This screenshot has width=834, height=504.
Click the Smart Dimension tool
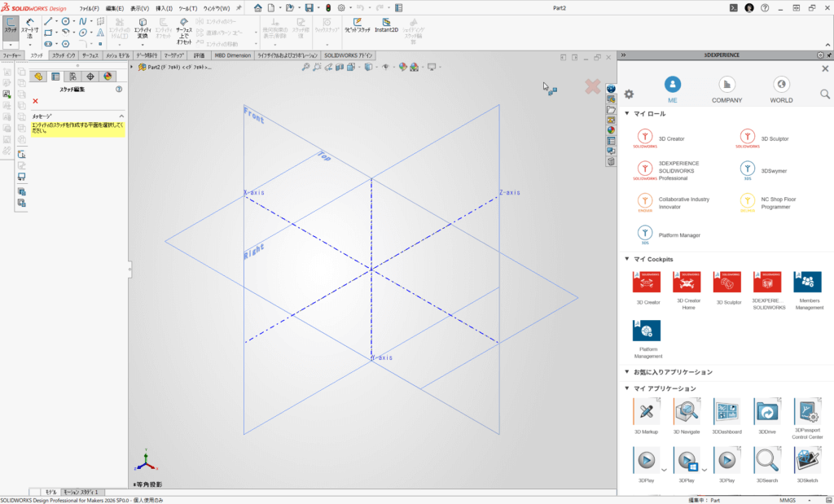pos(29,27)
